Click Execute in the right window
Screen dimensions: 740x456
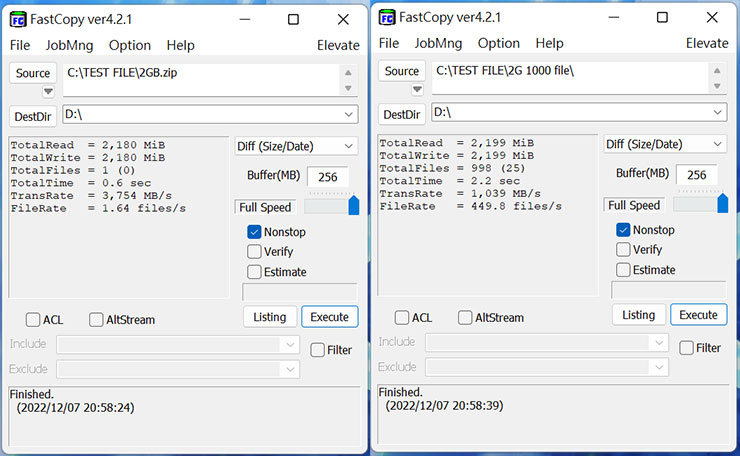[x=698, y=315]
